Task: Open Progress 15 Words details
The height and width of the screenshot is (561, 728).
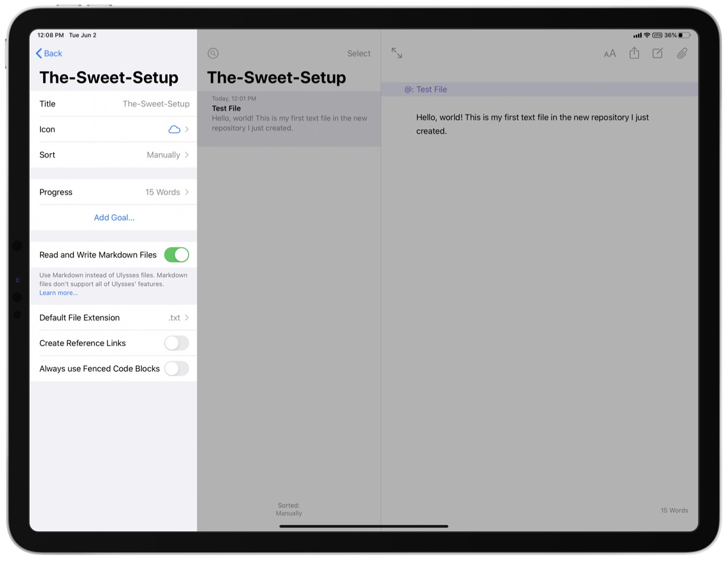Action: coord(113,192)
